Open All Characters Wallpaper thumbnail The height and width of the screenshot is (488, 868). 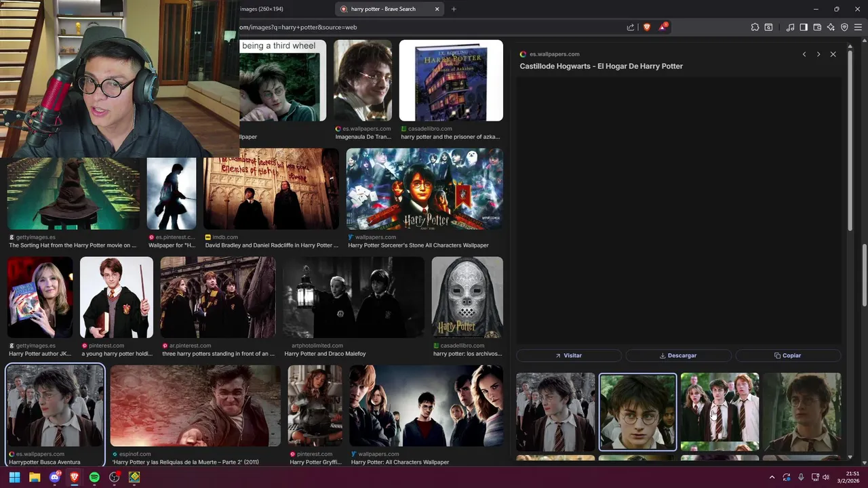coord(426,406)
